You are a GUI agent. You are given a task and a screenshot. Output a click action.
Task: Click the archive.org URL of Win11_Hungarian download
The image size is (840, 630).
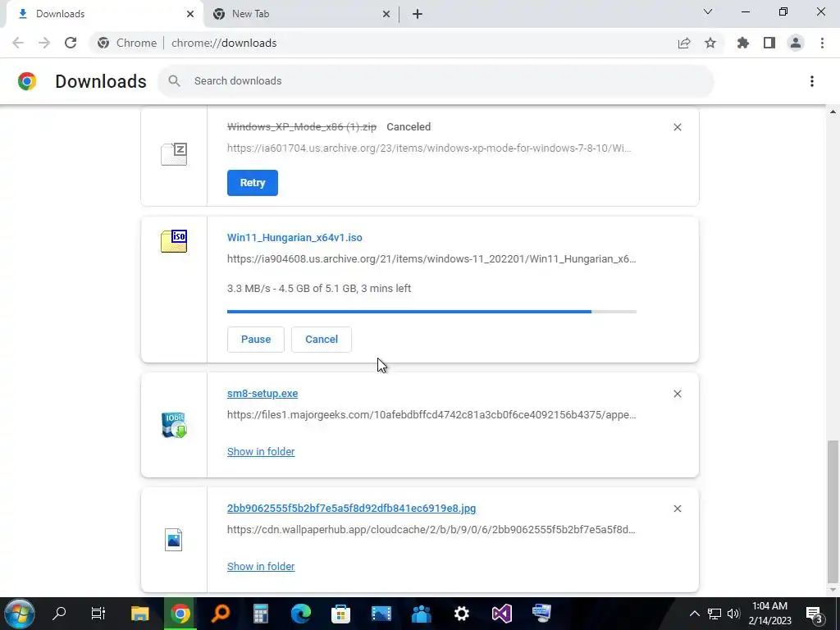click(431, 258)
